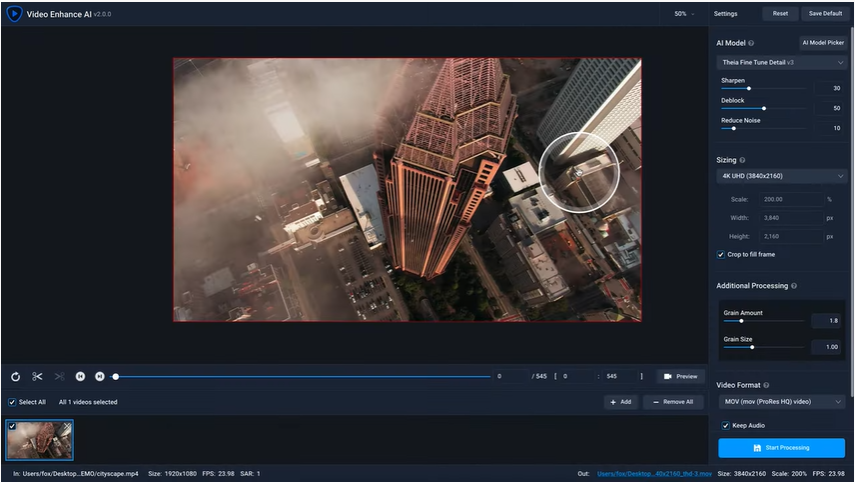Open the 50% zoom dropdown
The height and width of the screenshot is (482, 855).
point(684,14)
